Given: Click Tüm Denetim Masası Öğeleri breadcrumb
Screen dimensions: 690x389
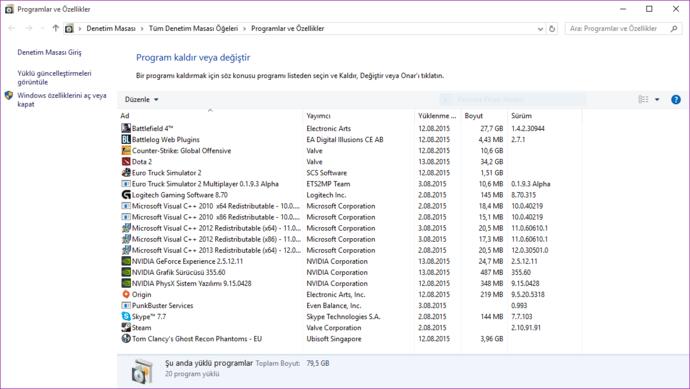Looking at the screenshot, I should tap(193, 29).
